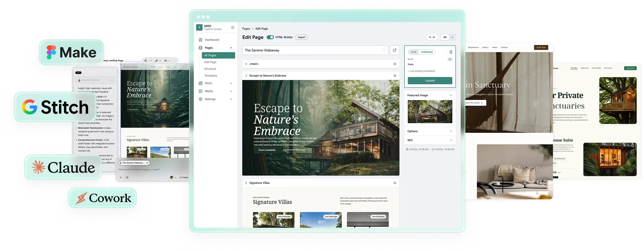
Task: Click Our Villas in the Private Sanctuaries site nav
Action: point(574,68)
